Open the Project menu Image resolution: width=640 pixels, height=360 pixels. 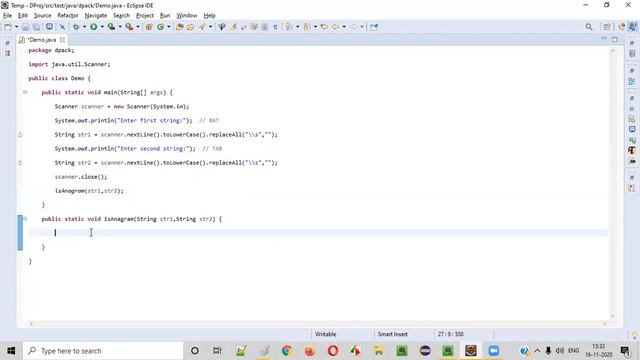click(x=144, y=16)
